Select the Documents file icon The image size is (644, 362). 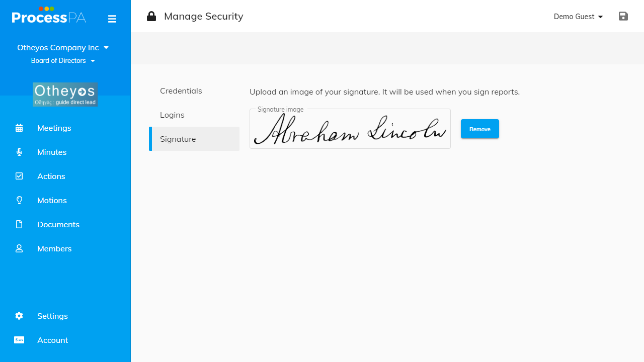pos(19,224)
